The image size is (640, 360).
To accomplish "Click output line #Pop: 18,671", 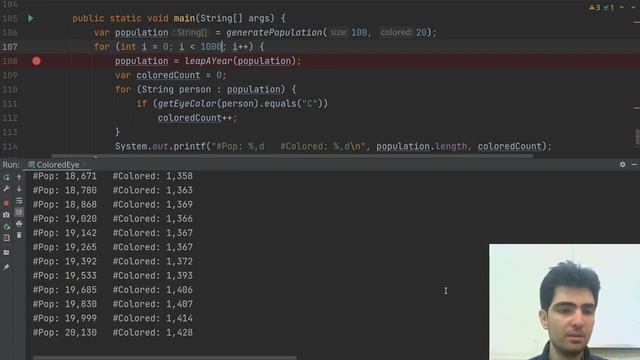I will [x=65, y=176].
